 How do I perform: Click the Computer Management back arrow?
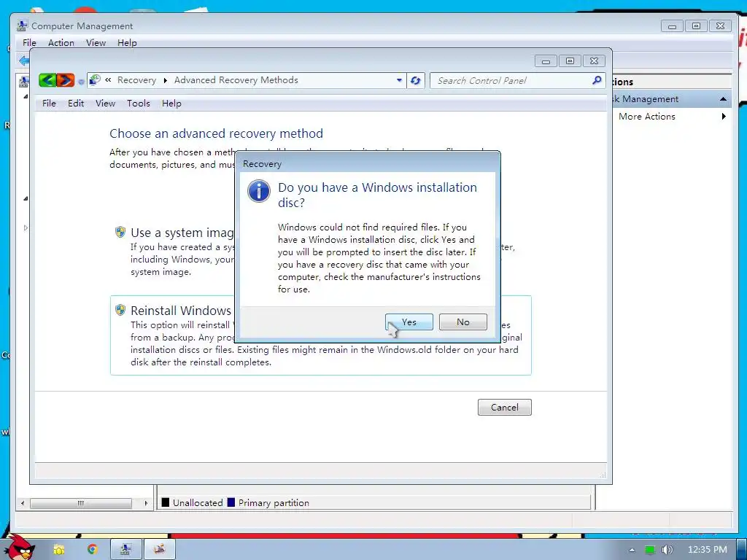point(24,61)
